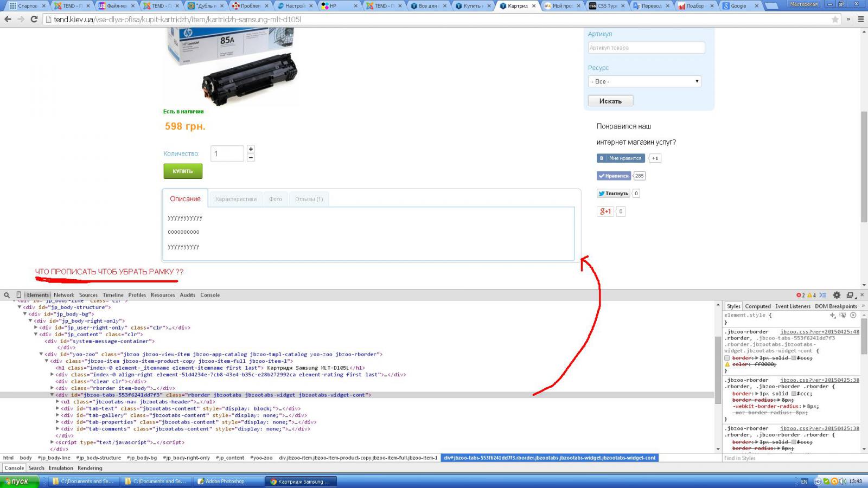Select the 'Характеристики' product tab
This screenshot has width=868, height=488.
pyautogui.click(x=236, y=199)
